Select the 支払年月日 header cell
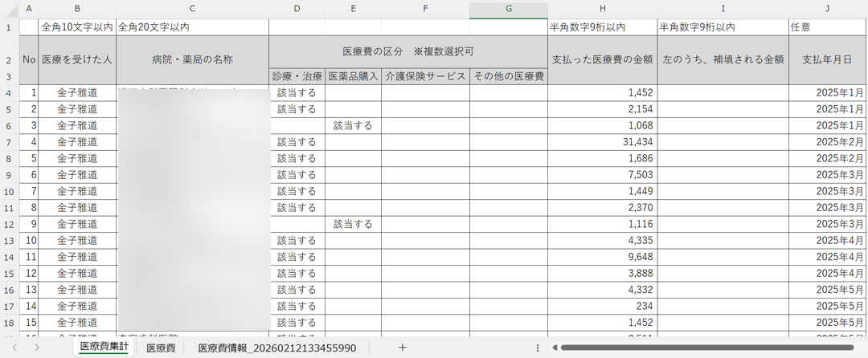Viewport: 868px width, 358px height. click(x=827, y=59)
